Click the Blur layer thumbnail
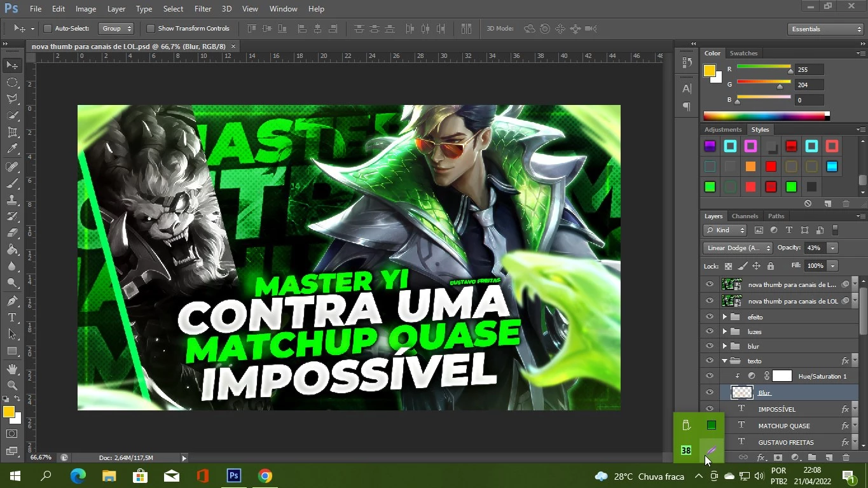The image size is (868, 488). point(742,393)
